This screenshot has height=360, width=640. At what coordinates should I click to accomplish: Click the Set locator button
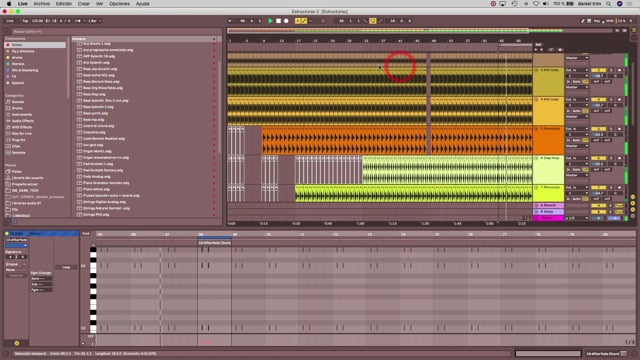coord(538,45)
